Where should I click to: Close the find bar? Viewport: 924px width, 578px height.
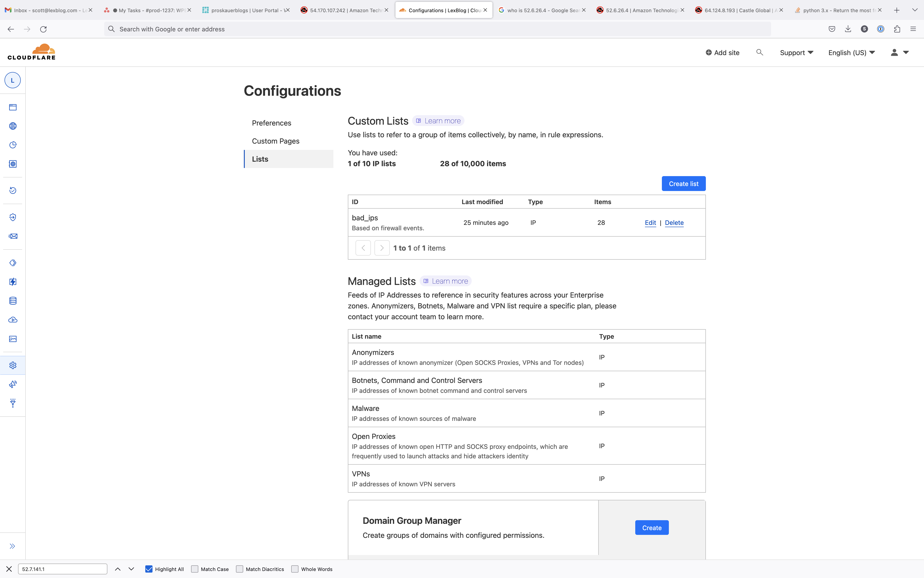click(9, 569)
